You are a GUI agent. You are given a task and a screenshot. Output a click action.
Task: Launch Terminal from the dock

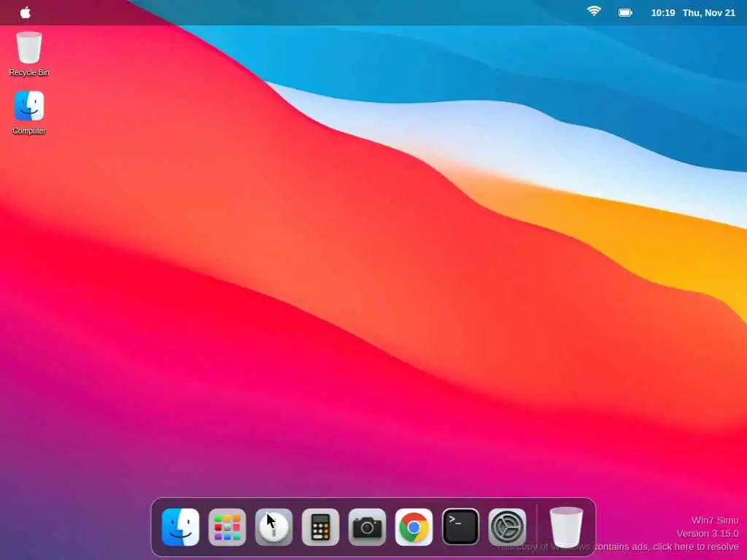pos(461,527)
